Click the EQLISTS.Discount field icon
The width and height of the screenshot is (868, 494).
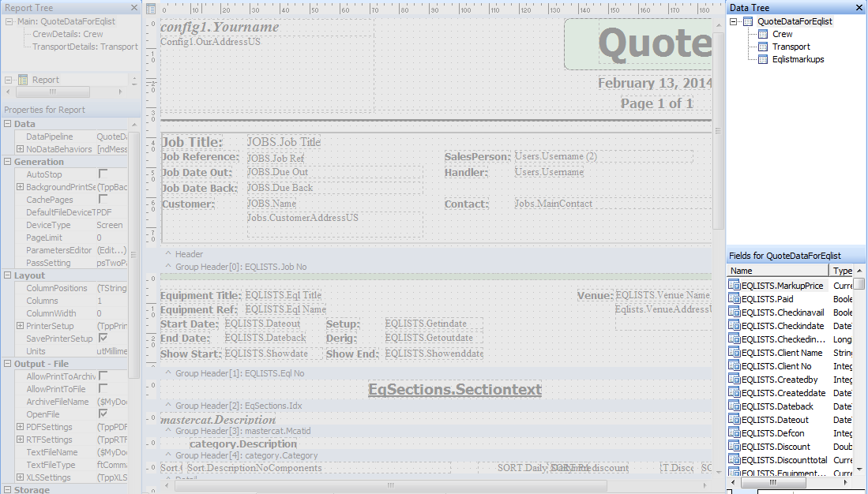734,447
